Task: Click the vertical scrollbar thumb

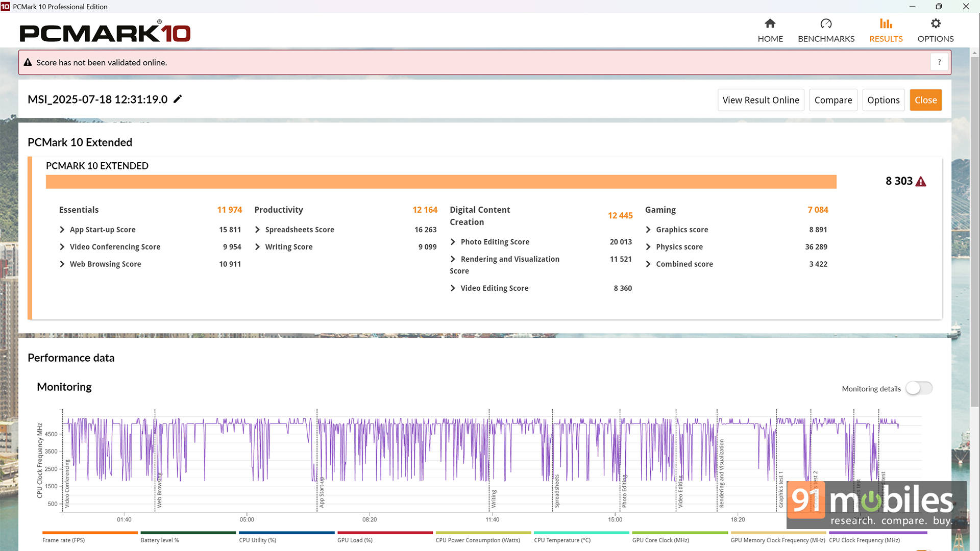Action: [974, 232]
